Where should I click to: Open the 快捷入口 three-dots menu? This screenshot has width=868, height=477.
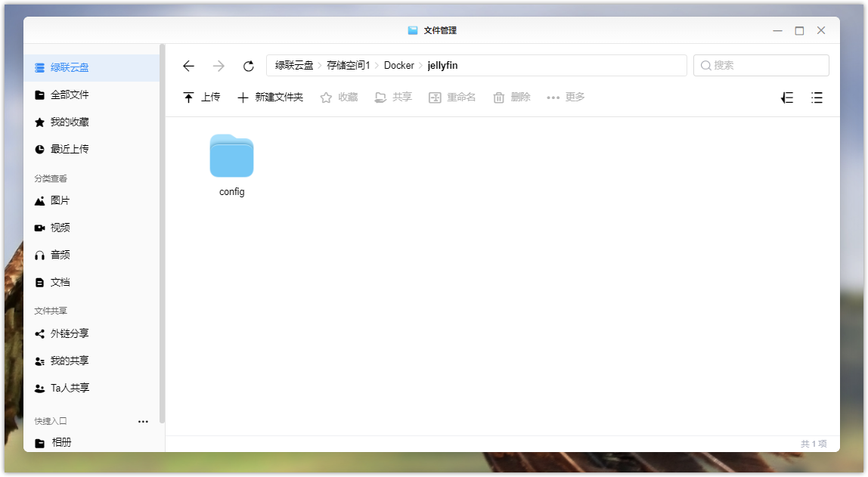pyautogui.click(x=143, y=422)
